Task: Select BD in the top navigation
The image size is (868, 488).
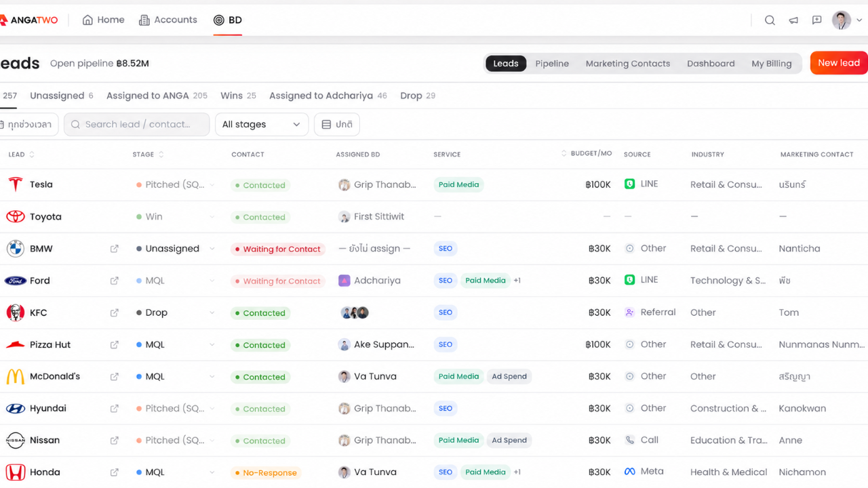Action: (x=228, y=20)
